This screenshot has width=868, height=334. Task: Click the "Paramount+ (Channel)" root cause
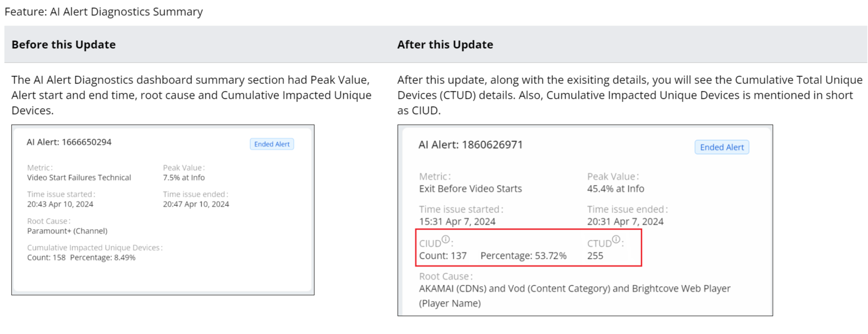(67, 231)
